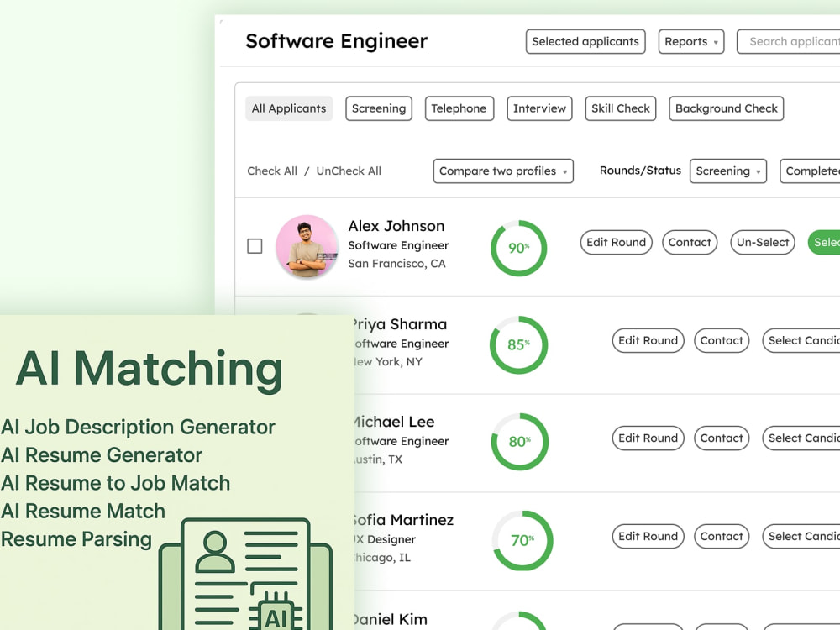Click Contact for Michael Lee

722,438
